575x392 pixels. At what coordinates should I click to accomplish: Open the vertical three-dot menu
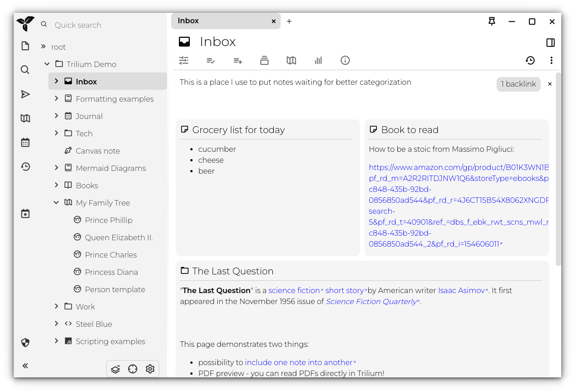(551, 60)
